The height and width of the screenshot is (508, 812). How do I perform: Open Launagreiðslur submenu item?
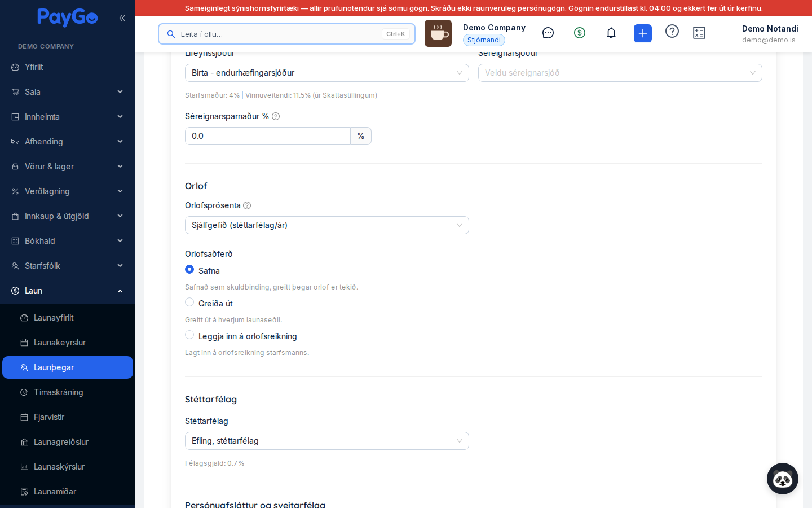(x=68, y=442)
